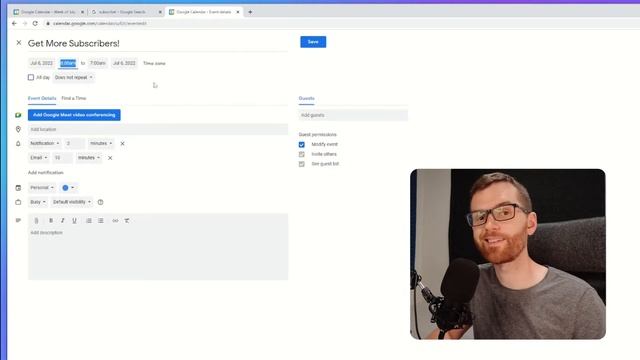Edit the first notification time value
Image resolution: width=640 pixels, height=360 pixels.
click(75, 144)
